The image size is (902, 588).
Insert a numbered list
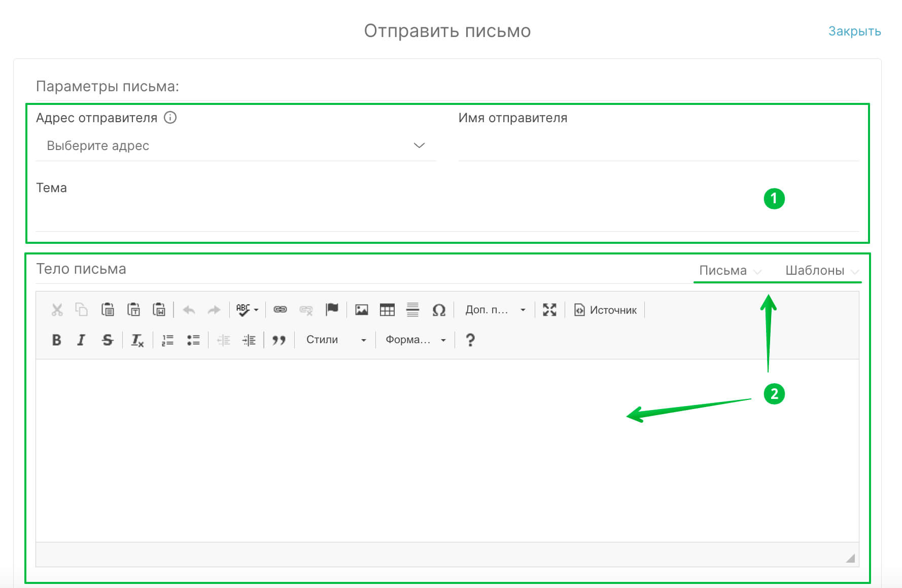click(167, 340)
